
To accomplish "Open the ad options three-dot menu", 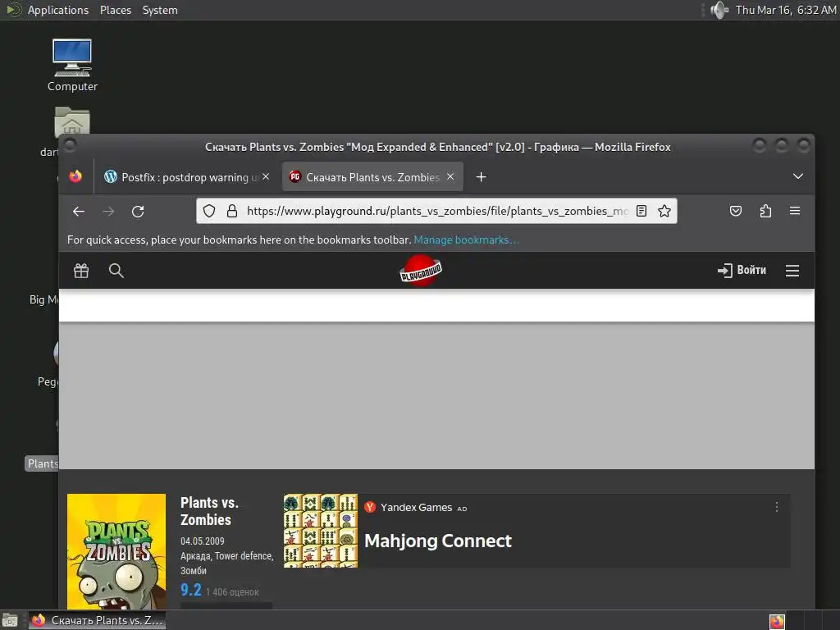I will (x=777, y=507).
